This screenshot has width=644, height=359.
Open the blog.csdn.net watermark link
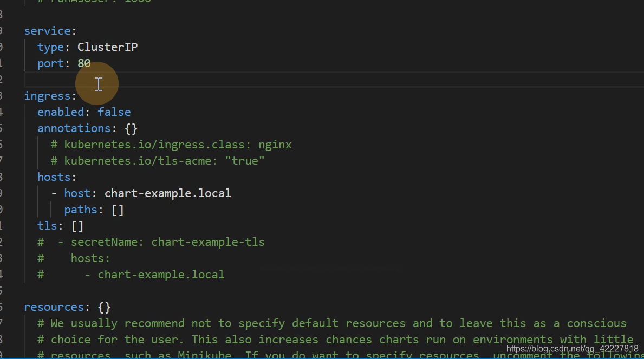coord(572,349)
